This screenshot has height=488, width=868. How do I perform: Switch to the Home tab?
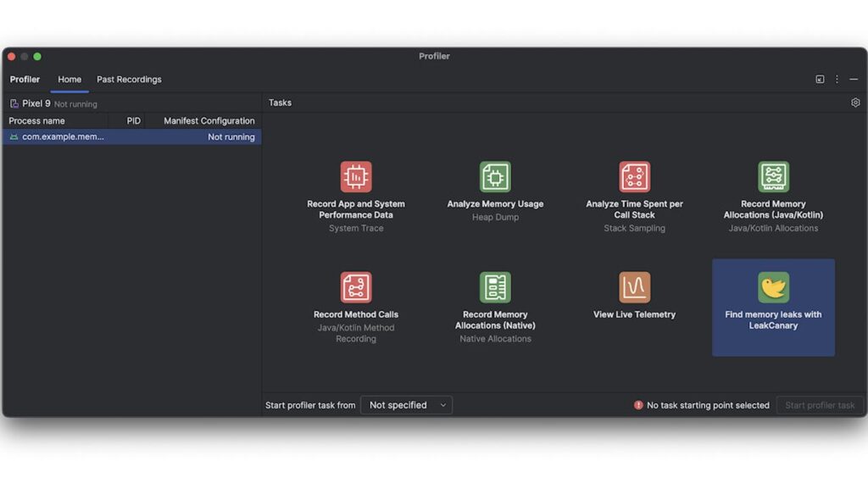click(x=70, y=80)
